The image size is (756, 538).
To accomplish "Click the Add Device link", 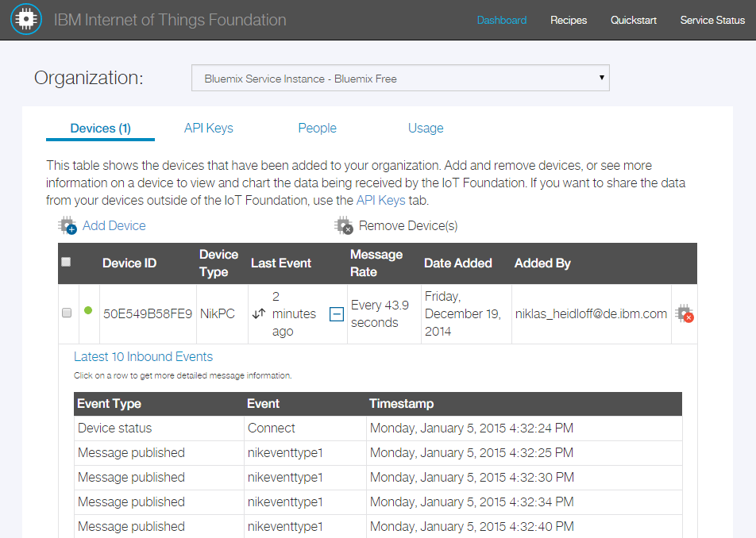I will (x=114, y=225).
